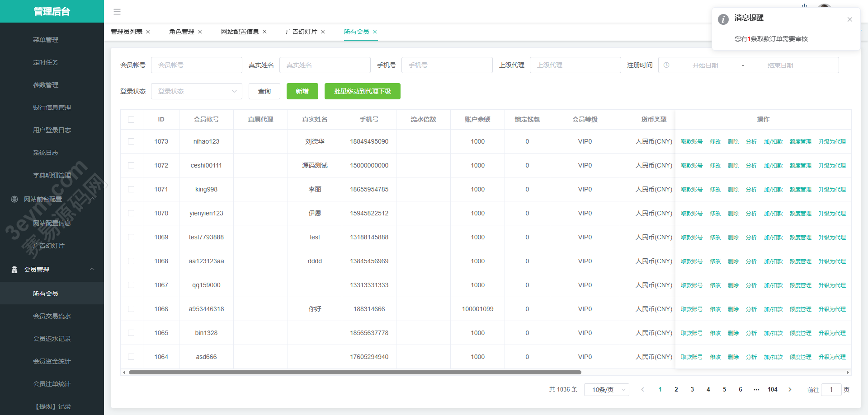This screenshot has width=868, height=415.
Task: Click the 会员管理 user icon in sidebar
Action: click(14, 270)
